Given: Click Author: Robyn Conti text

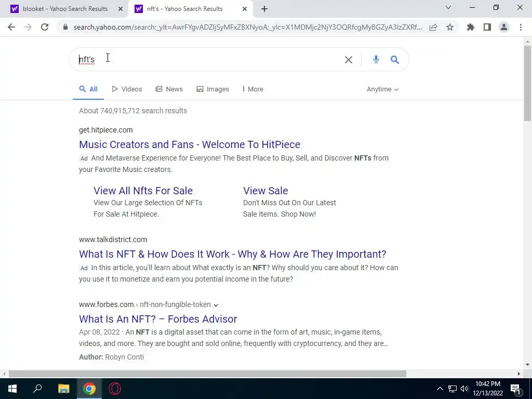Looking at the screenshot, I should (112, 357).
